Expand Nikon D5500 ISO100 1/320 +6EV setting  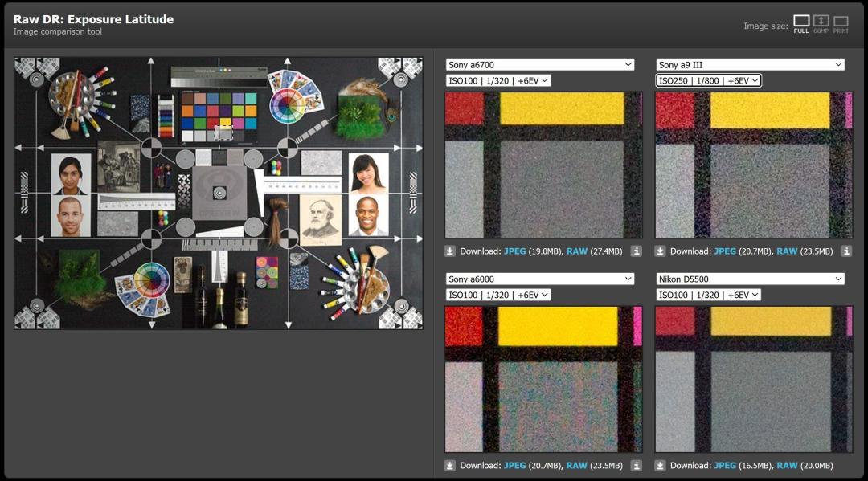pyautogui.click(x=709, y=296)
